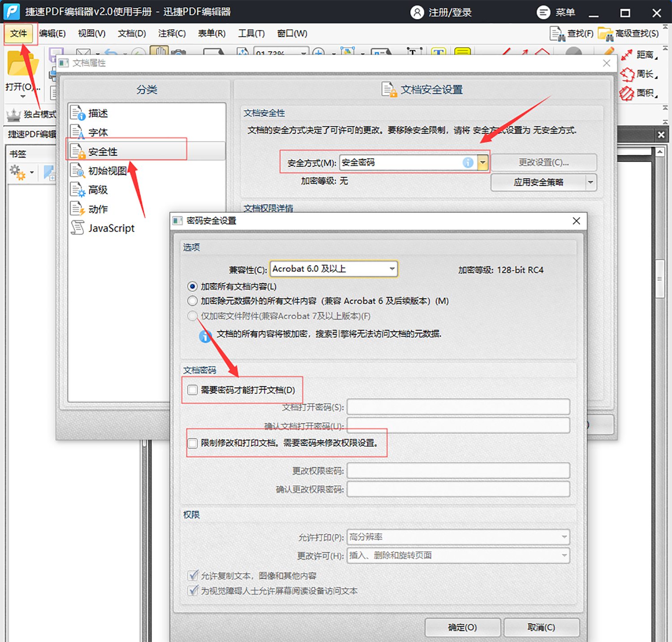672x642 pixels.
Task: Select 加密除元数据外的所有文件内容 radio button
Action: 193,301
